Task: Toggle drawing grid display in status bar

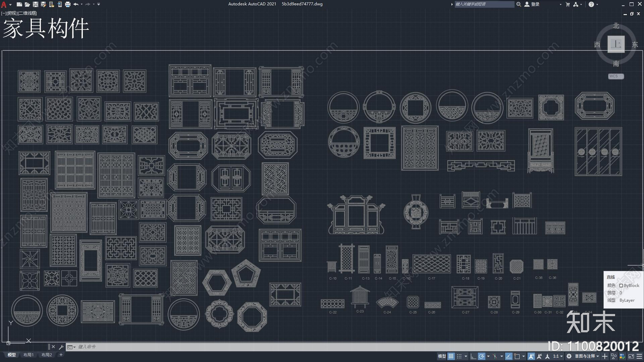Action: pyautogui.click(x=451, y=356)
